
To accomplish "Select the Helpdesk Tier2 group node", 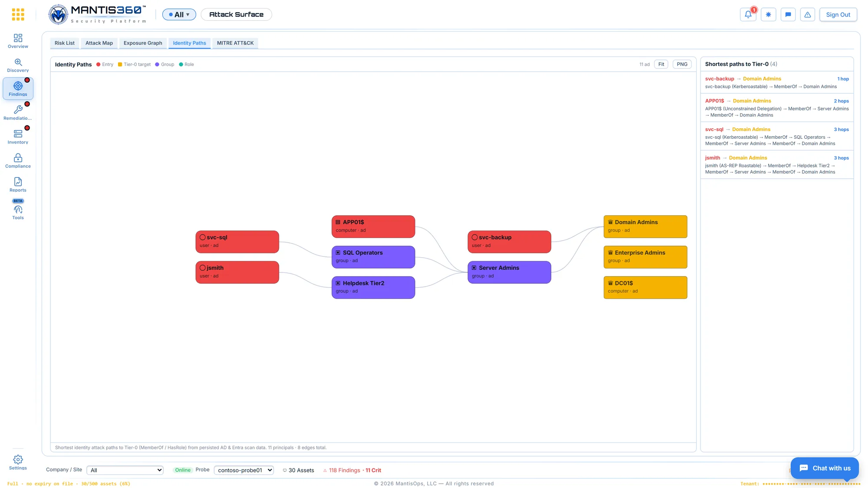I will click(373, 288).
